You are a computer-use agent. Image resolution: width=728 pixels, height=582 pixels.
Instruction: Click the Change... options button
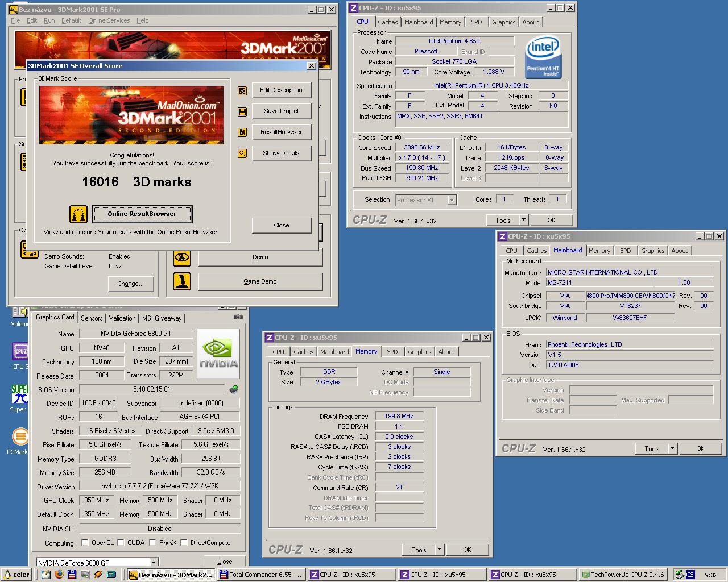(x=131, y=284)
